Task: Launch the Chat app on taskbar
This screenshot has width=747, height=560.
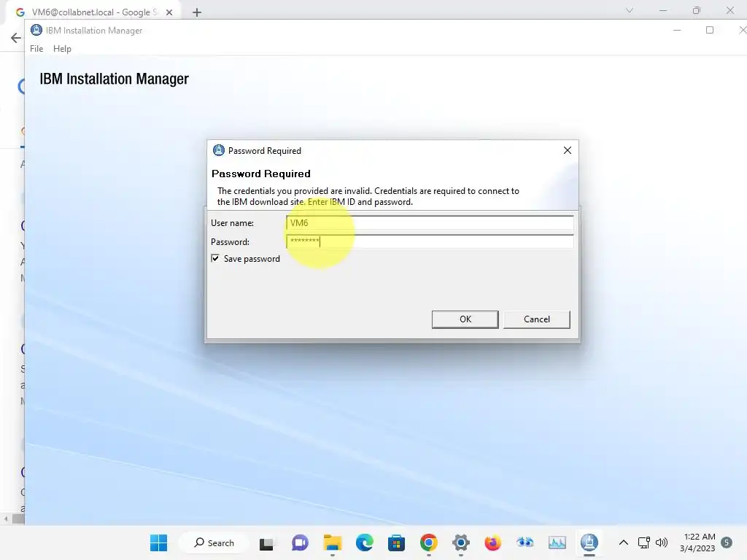Action: 300,542
